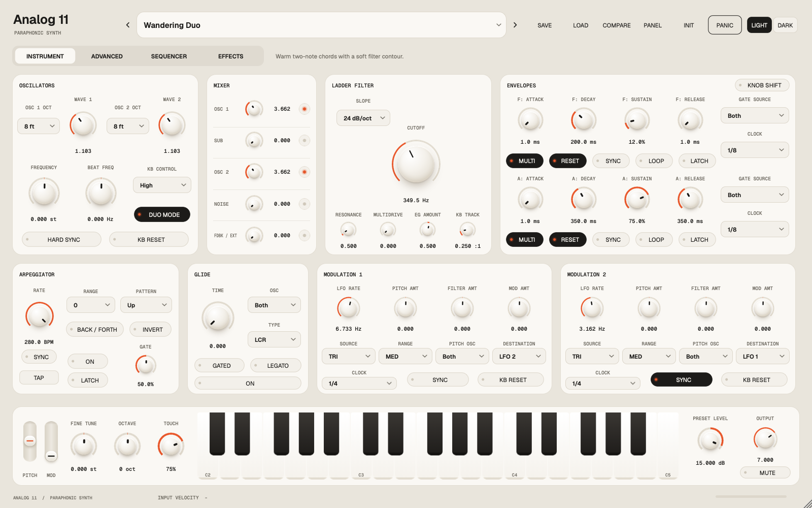Click the Arpeggiator Rate knob
The height and width of the screenshot is (508, 812).
tap(39, 315)
